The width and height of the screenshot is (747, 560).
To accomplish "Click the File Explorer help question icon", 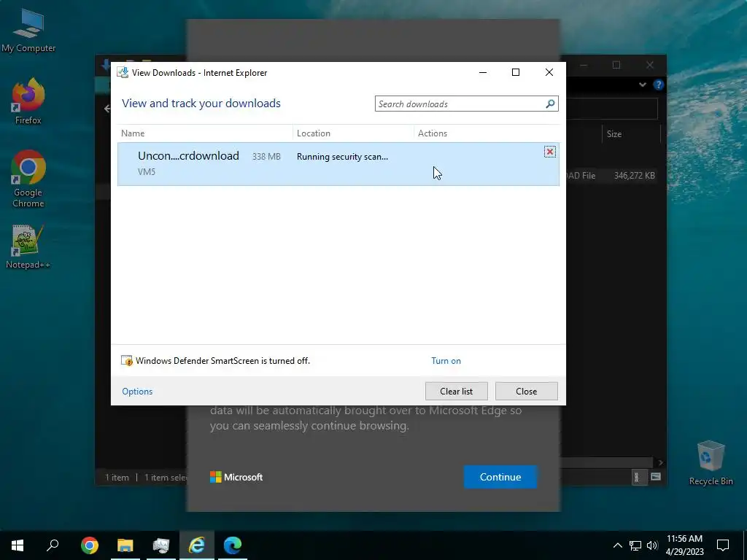I will [659, 85].
